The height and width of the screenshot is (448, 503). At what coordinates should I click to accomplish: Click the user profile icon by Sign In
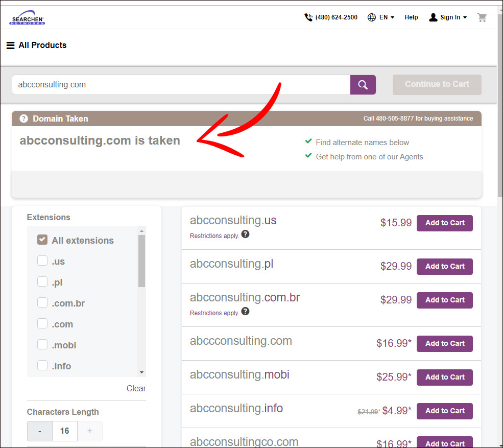click(x=433, y=17)
